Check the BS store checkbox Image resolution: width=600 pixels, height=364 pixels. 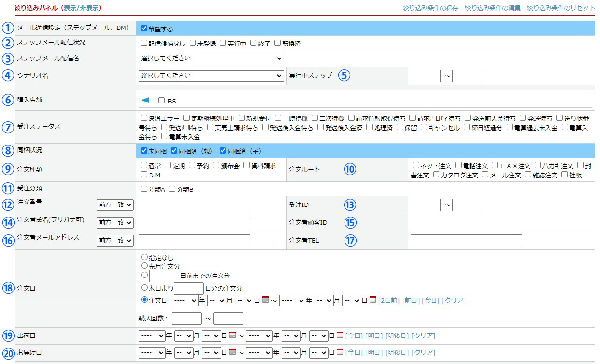click(162, 101)
